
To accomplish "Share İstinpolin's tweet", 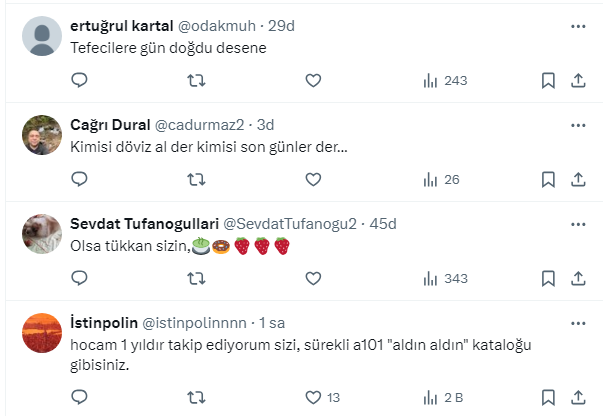I will pyautogui.click(x=578, y=395).
